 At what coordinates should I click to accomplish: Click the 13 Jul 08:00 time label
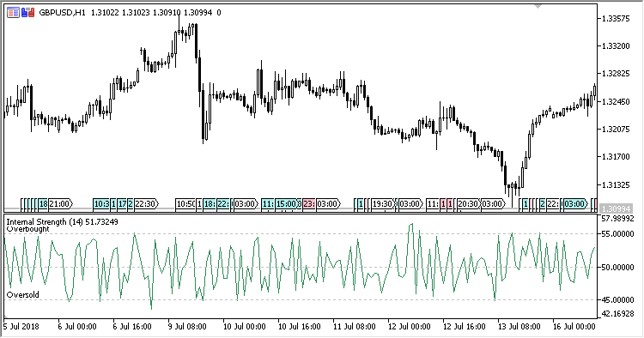(519, 327)
